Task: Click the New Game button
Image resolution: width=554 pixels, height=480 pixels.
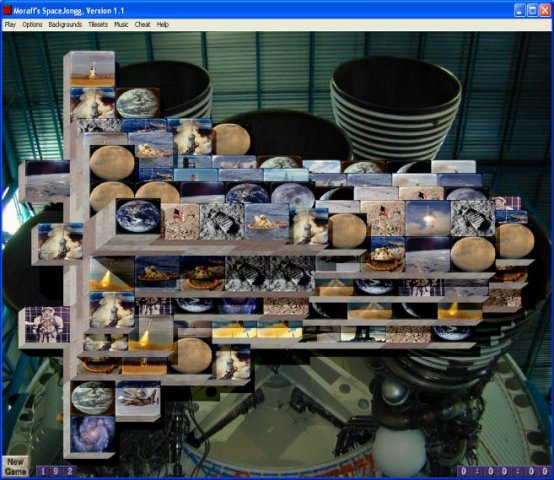Action: pos(15,467)
